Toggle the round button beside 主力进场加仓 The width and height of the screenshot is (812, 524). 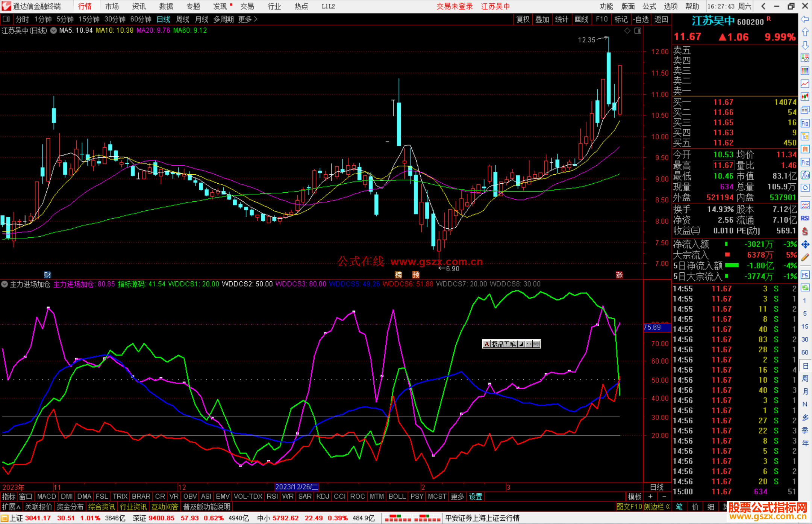tap(5, 284)
